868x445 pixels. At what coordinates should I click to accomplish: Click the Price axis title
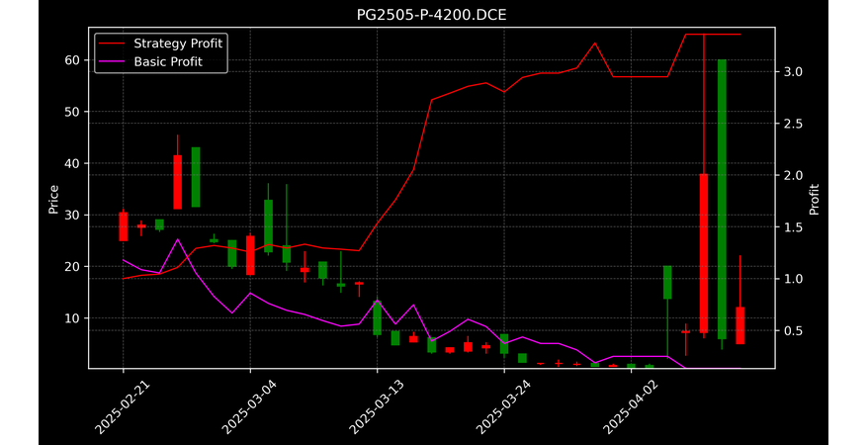click(x=53, y=200)
